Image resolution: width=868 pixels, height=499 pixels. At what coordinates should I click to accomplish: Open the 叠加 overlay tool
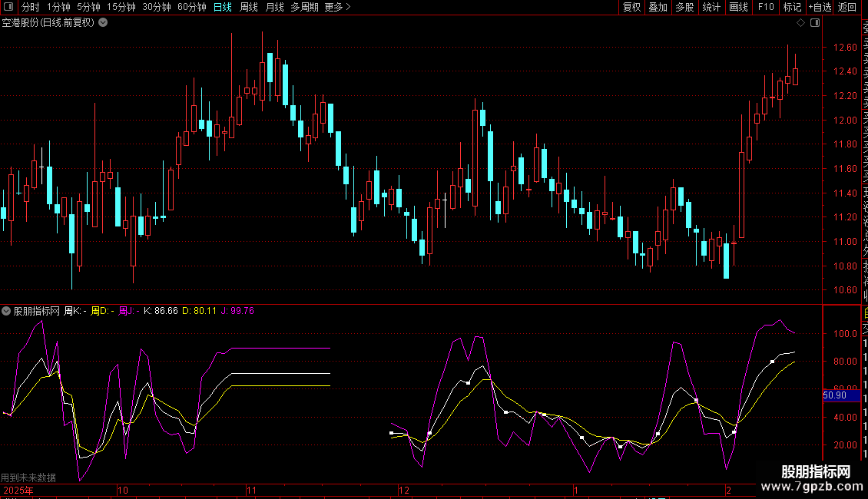(x=658, y=7)
